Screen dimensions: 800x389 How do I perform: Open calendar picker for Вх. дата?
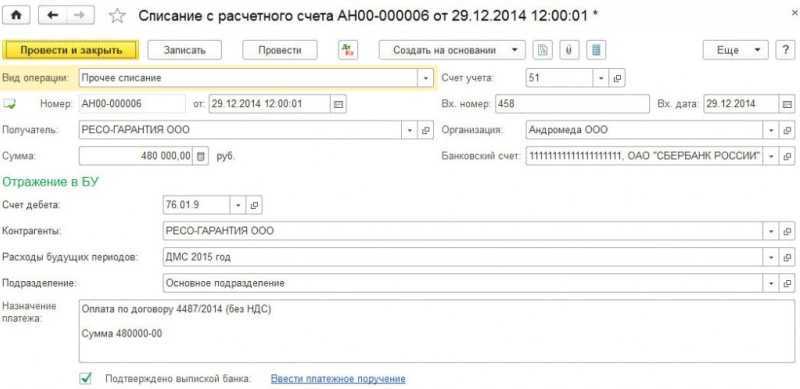[787, 104]
